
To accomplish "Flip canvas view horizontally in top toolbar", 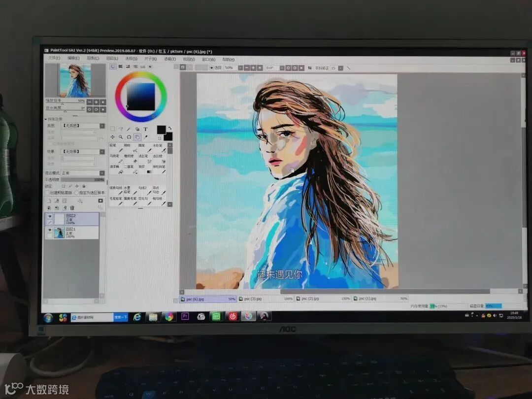I will (x=310, y=68).
